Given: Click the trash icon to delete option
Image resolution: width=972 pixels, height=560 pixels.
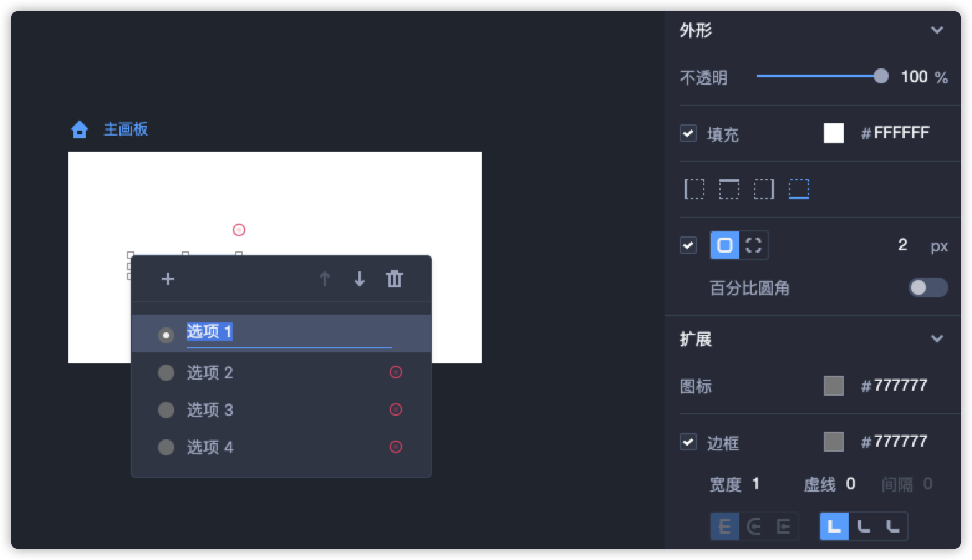Looking at the screenshot, I should 395,279.
